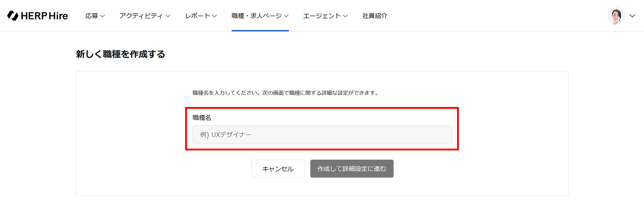Go to the 社員紹介 page
This screenshot has width=644, height=201.
click(375, 16)
